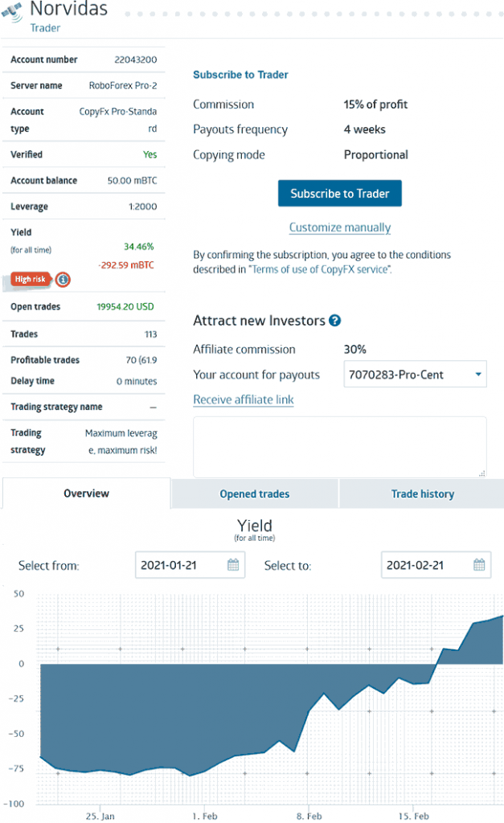This screenshot has width=504, height=823.
Task: Click the 1. Feb axis label
Action: click(205, 817)
